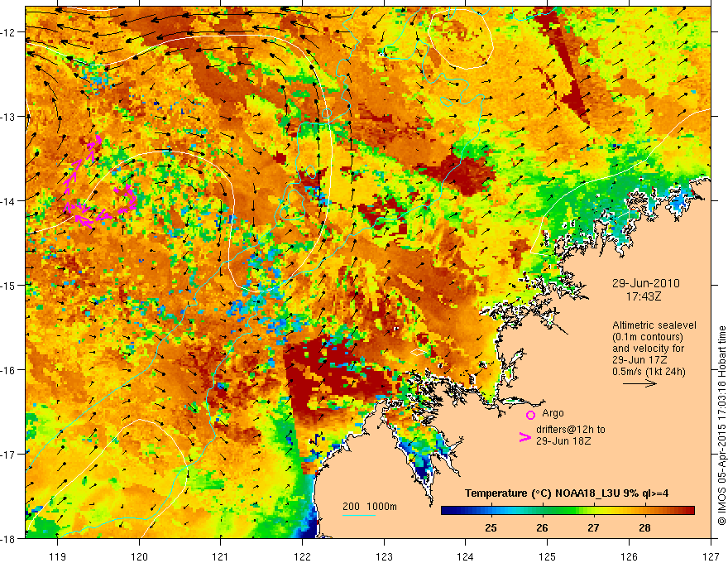Click longitude axis label 120

pyautogui.click(x=139, y=556)
